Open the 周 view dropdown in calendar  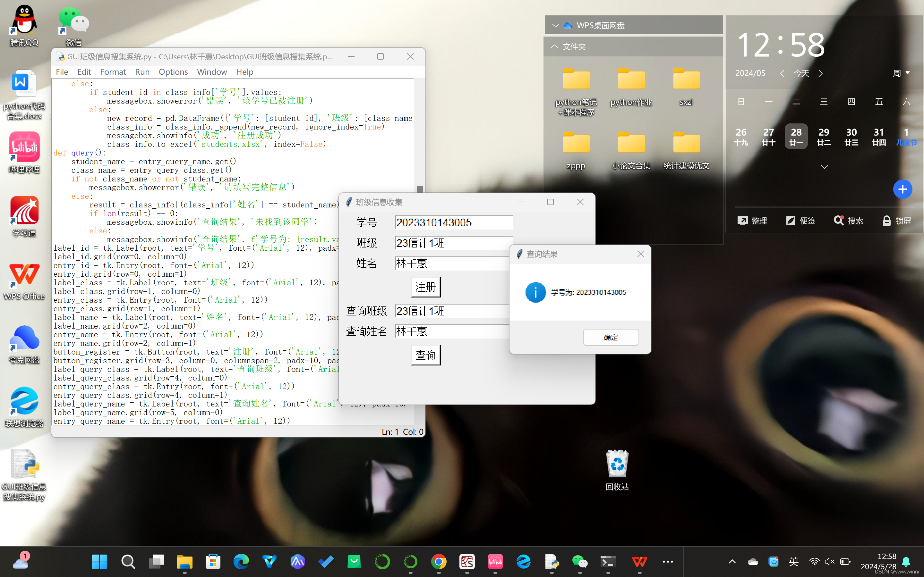click(901, 73)
